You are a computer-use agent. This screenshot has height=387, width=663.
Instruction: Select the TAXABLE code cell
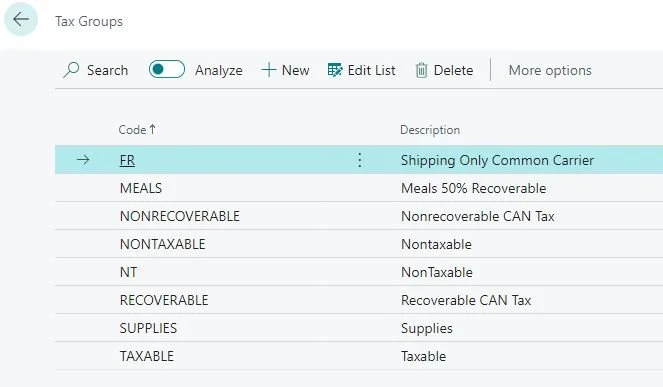pyautogui.click(x=147, y=356)
